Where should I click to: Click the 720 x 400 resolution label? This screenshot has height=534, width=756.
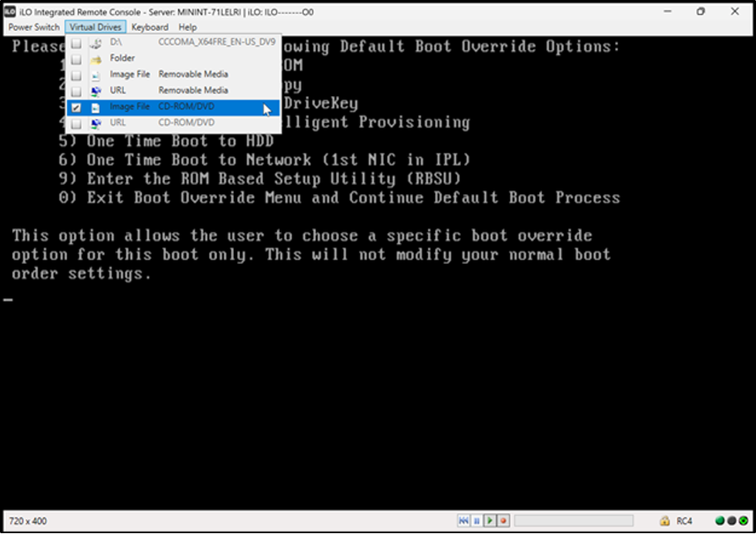(28, 521)
